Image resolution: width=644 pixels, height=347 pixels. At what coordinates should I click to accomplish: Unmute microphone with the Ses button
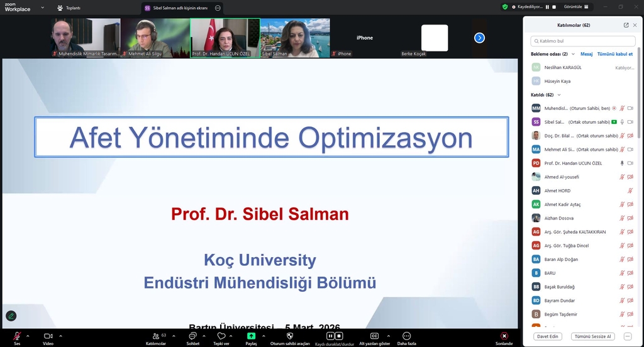[17, 336]
